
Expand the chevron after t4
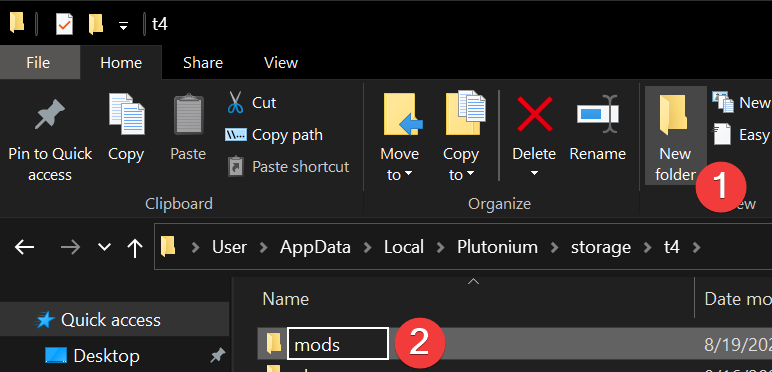coord(696,247)
